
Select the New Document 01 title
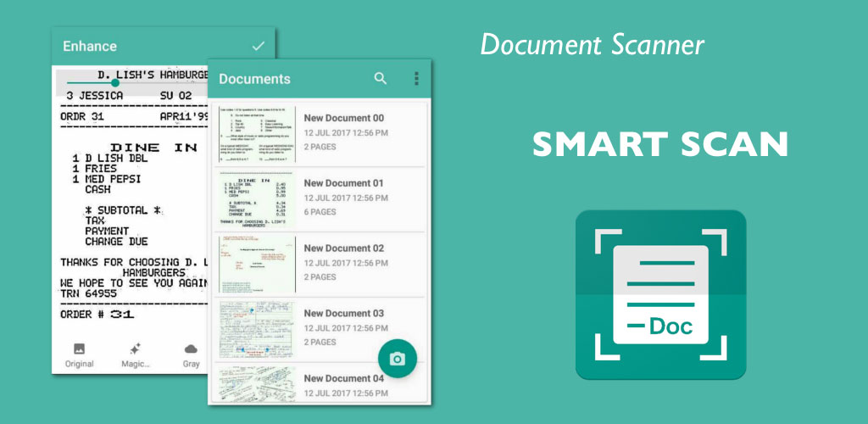pos(344,183)
